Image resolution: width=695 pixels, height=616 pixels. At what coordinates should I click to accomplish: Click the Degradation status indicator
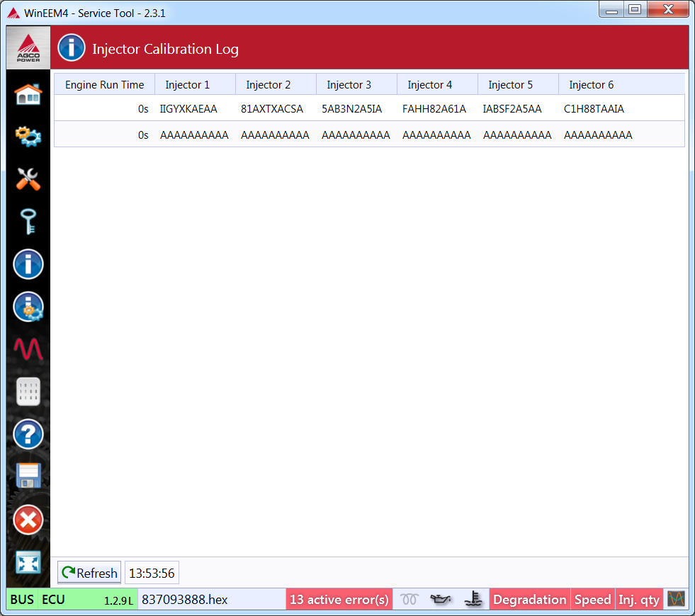529,600
